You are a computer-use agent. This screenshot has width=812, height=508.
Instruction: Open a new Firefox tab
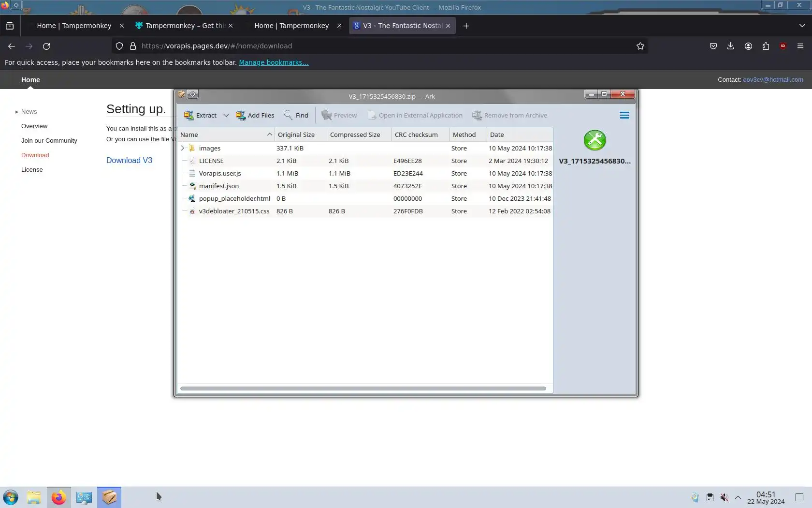pyautogui.click(x=466, y=26)
